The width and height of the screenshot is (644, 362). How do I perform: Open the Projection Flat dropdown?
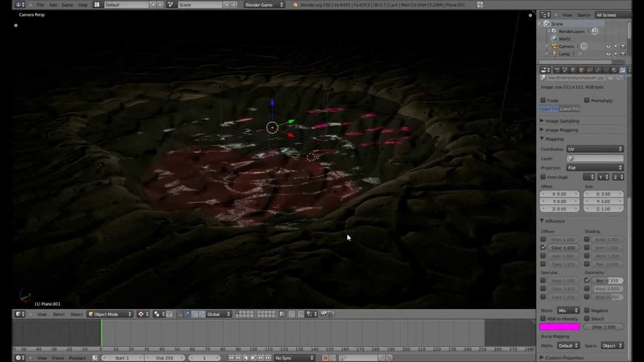click(x=595, y=168)
